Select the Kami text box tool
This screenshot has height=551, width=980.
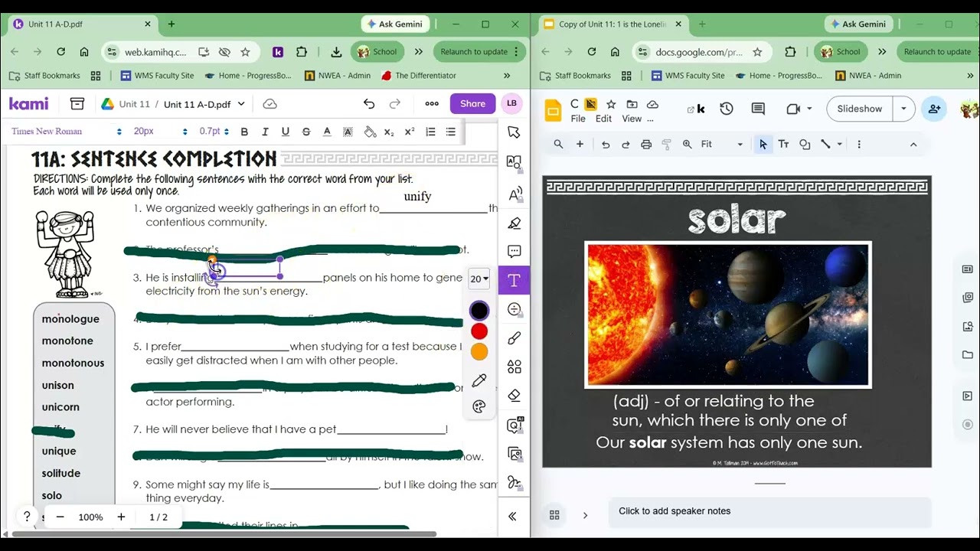click(514, 281)
